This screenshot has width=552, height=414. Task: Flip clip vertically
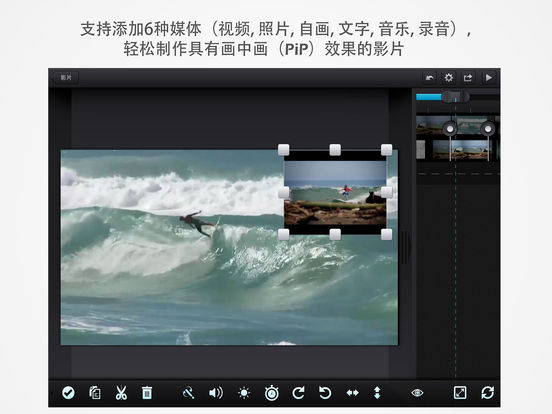[x=377, y=393]
